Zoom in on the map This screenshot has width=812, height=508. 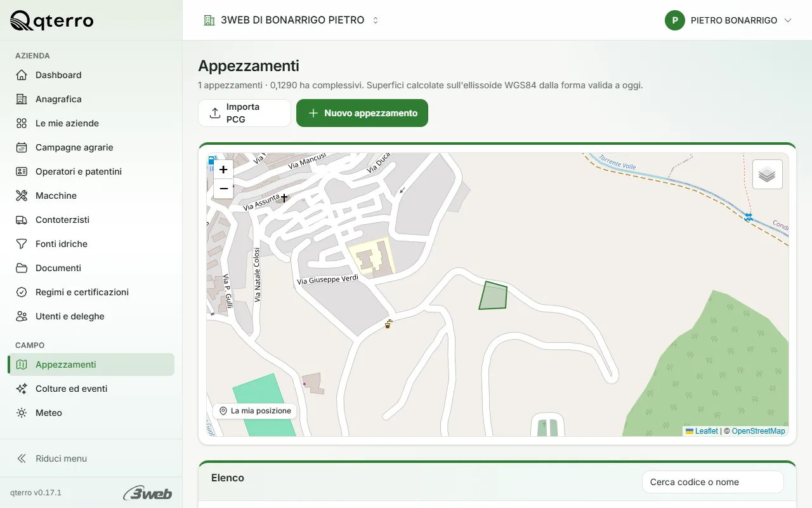[x=223, y=170]
